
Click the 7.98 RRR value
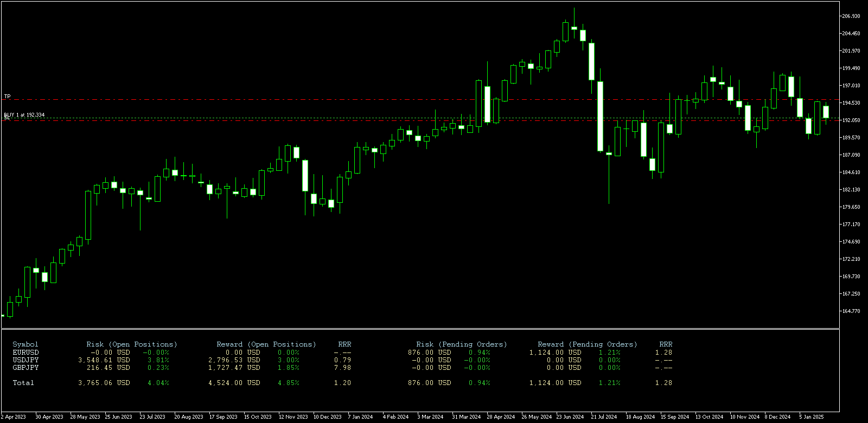point(343,368)
